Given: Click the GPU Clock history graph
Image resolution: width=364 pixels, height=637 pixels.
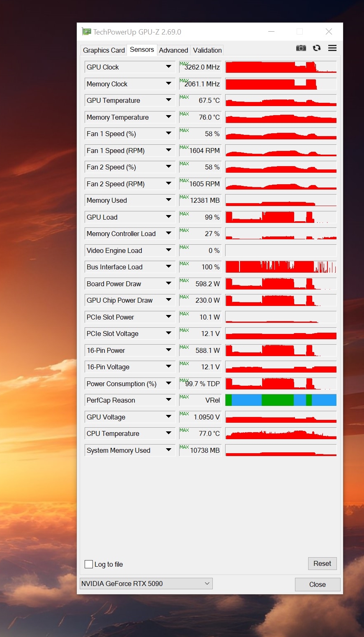Looking at the screenshot, I should coord(281,67).
